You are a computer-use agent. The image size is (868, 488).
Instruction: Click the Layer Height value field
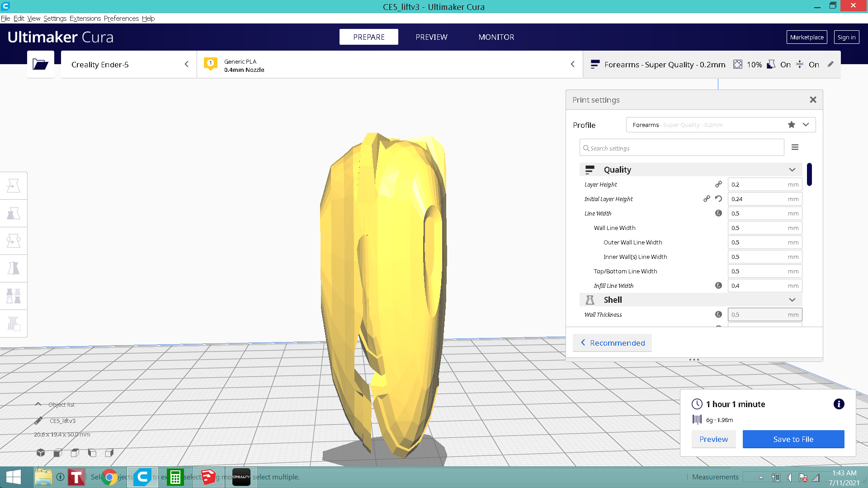[764, 184]
